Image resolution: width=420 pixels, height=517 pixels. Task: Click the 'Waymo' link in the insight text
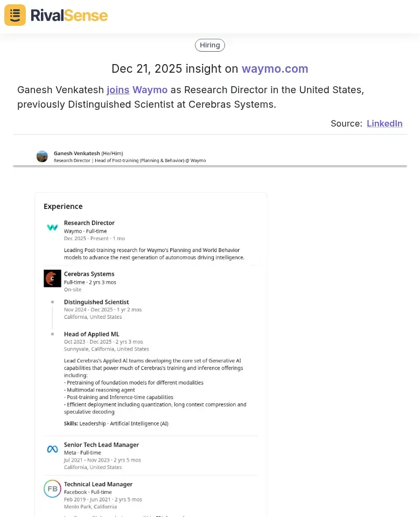[150, 89]
